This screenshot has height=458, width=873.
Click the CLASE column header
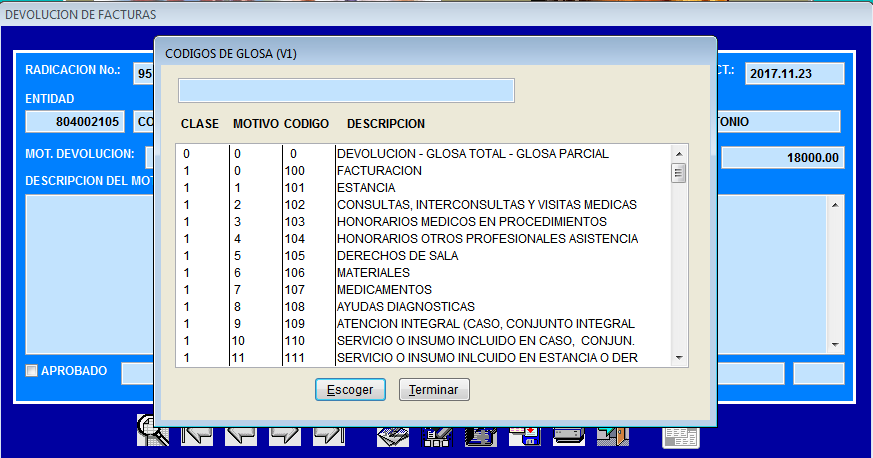pyautogui.click(x=199, y=124)
